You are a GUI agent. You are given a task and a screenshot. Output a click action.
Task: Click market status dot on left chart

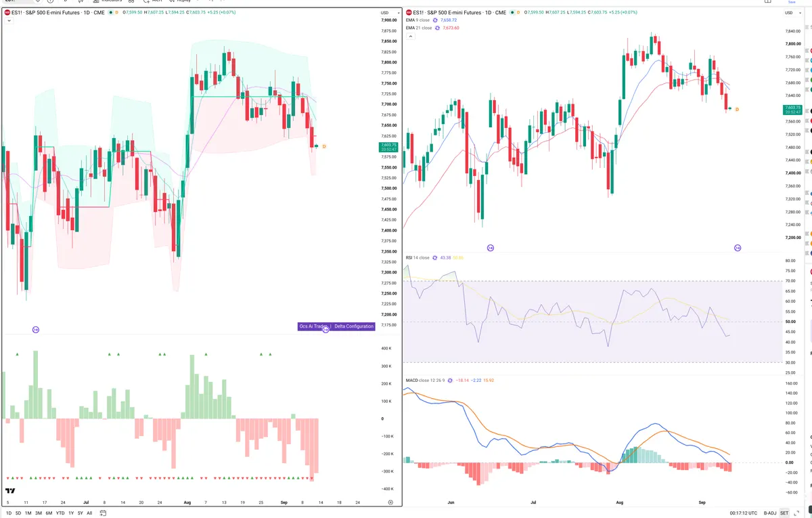(112, 12)
